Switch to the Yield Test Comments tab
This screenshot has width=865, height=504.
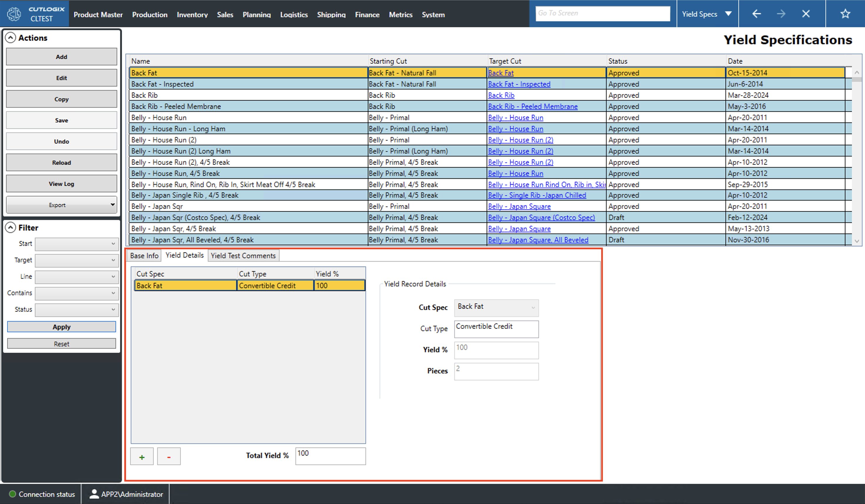pos(243,255)
